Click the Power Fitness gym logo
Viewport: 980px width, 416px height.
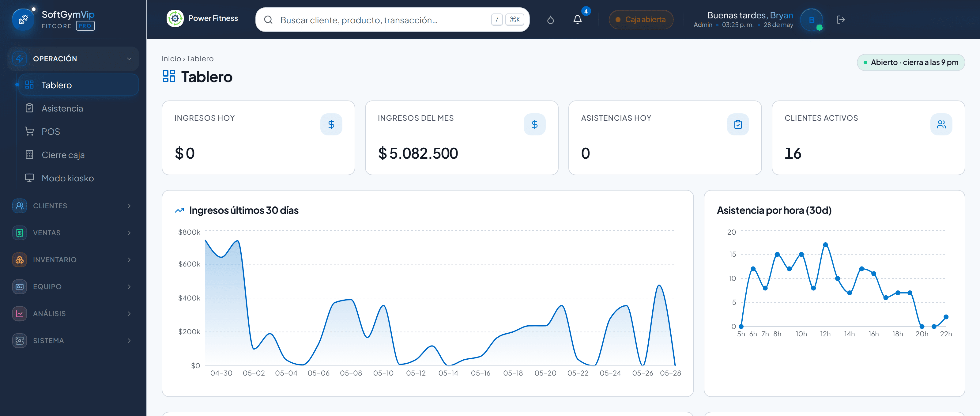point(175,18)
